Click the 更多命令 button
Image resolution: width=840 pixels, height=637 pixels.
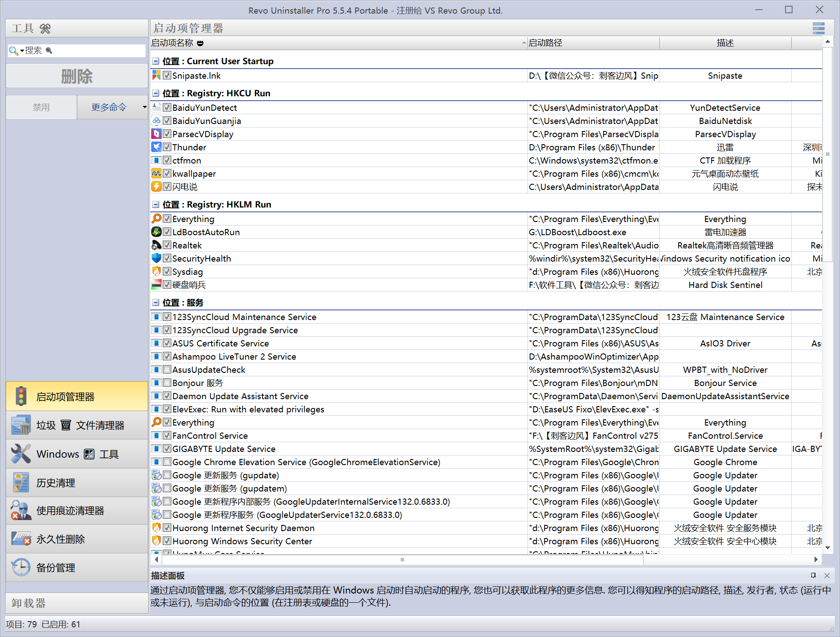point(109,107)
